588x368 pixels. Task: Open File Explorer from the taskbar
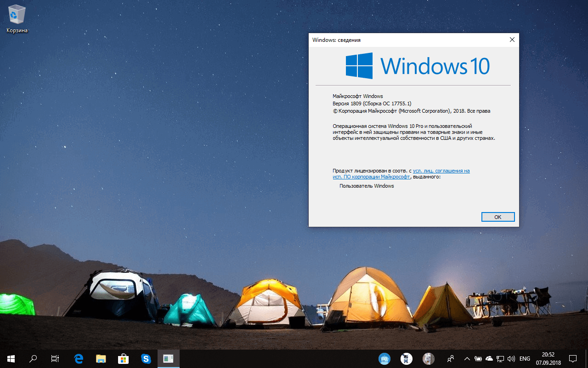coord(101,359)
